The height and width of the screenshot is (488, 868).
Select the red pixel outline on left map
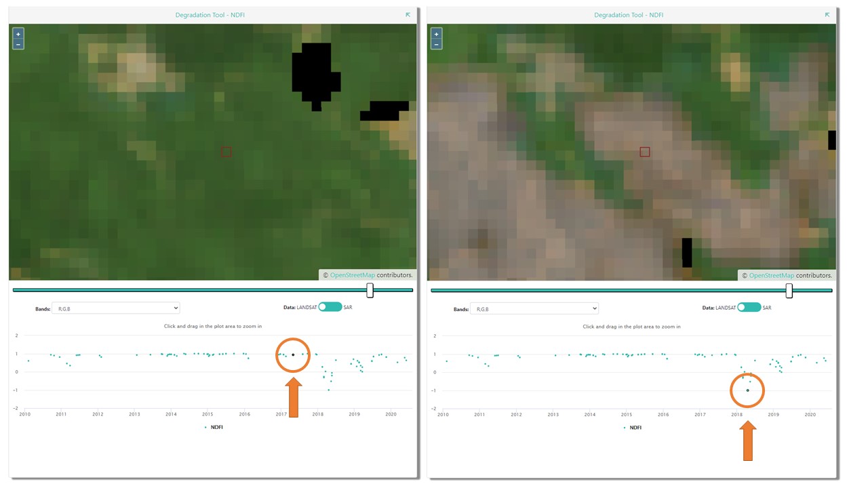point(226,152)
